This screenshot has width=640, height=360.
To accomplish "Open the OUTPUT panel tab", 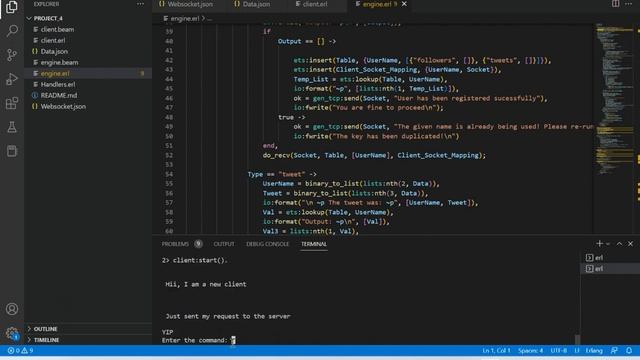I will point(224,244).
